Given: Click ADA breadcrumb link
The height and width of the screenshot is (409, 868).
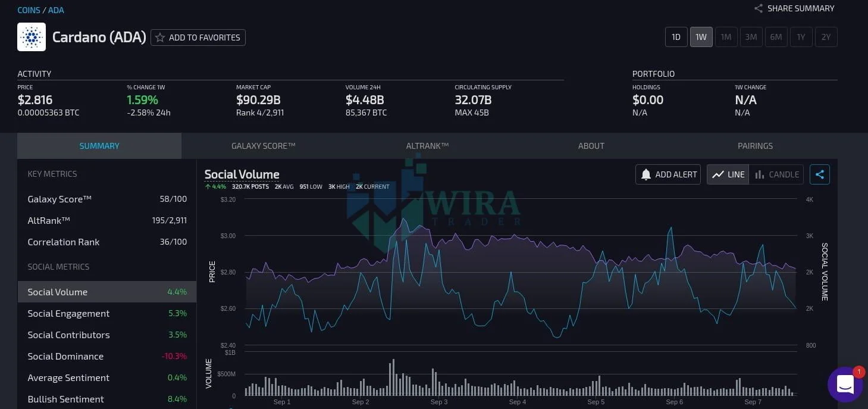Looking at the screenshot, I should [x=56, y=10].
